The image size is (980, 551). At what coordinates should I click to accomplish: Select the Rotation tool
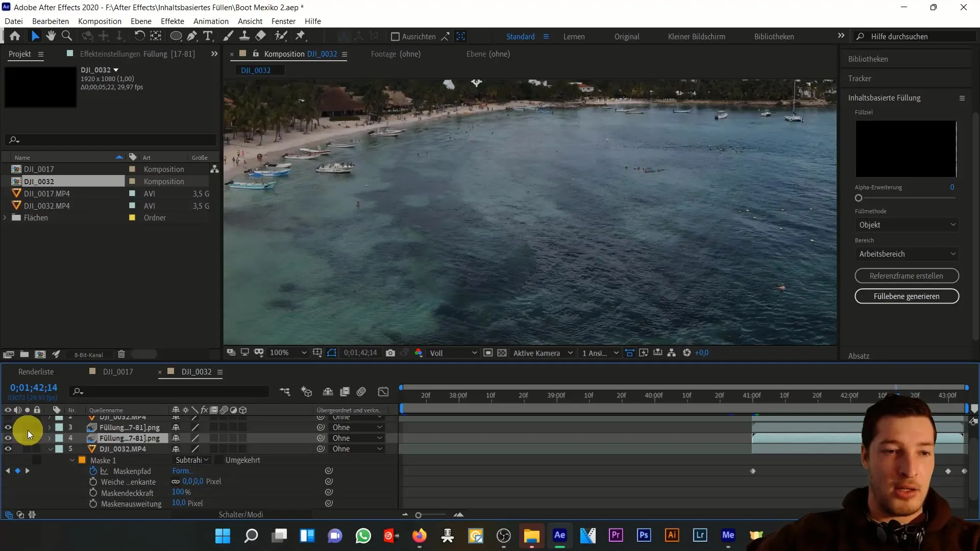click(139, 36)
